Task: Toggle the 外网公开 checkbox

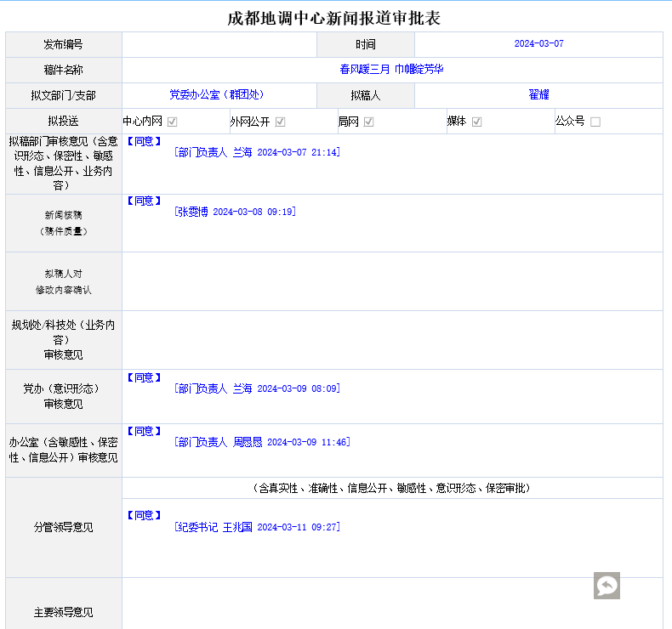Action: [x=280, y=122]
